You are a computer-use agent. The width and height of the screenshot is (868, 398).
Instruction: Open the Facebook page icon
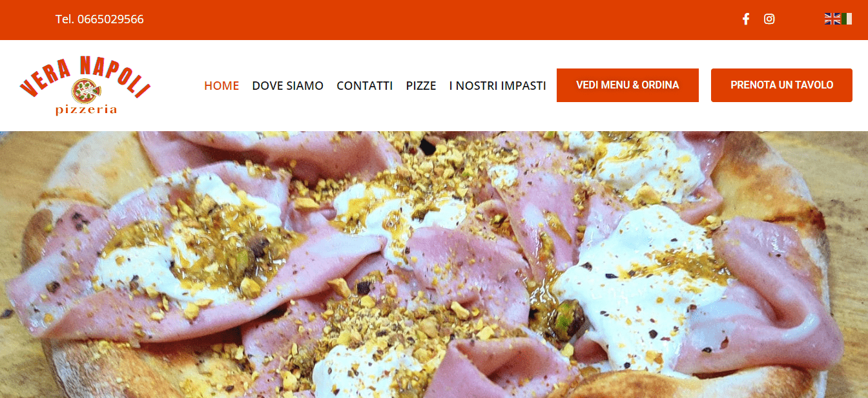(746, 19)
